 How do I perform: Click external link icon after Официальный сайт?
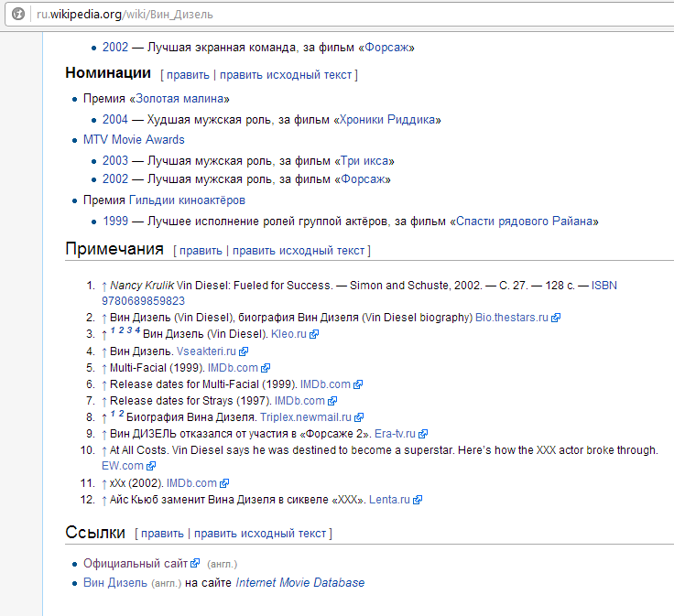click(x=195, y=564)
